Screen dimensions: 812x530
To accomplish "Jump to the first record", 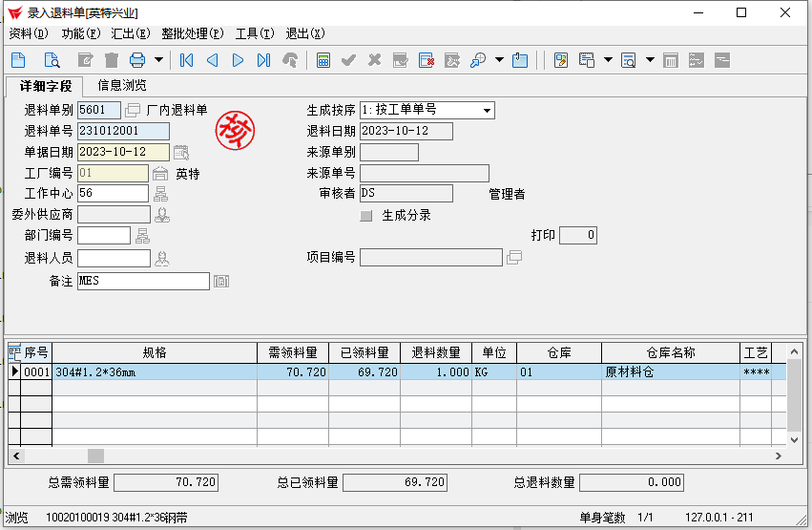I will 187,60.
